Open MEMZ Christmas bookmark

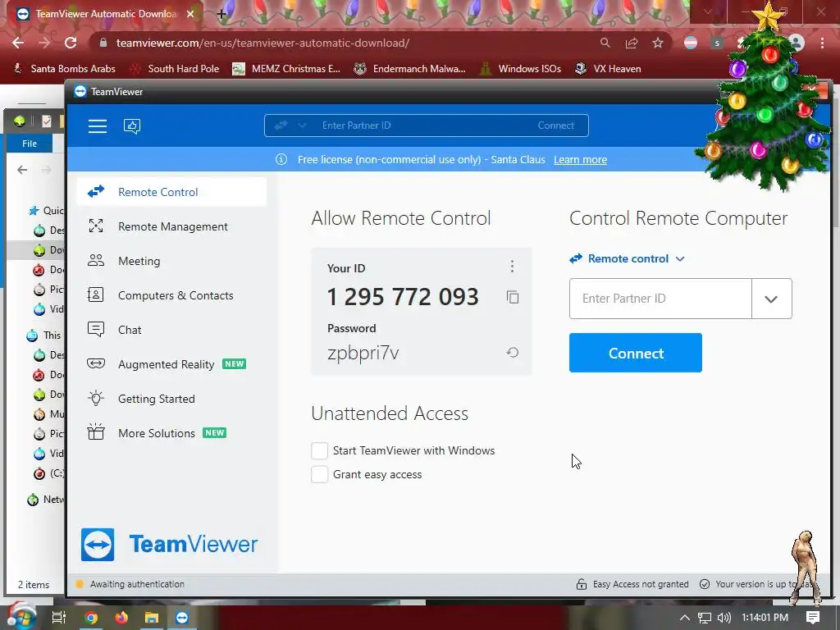286,69
